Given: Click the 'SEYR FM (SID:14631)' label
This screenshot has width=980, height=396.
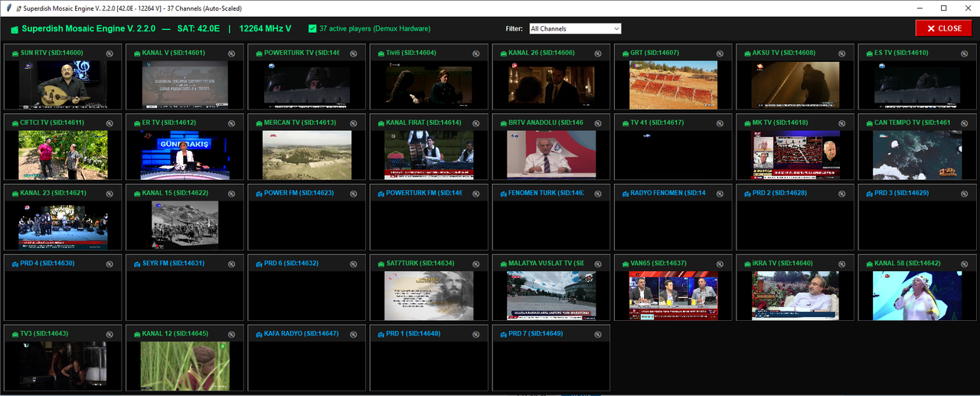Looking at the screenshot, I should pyautogui.click(x=173, y=263).
